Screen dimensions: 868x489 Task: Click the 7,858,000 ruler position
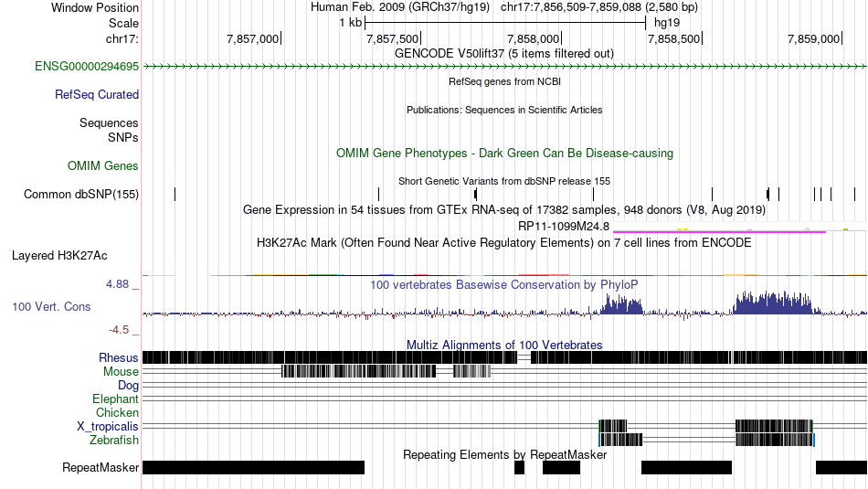[533, 38]
